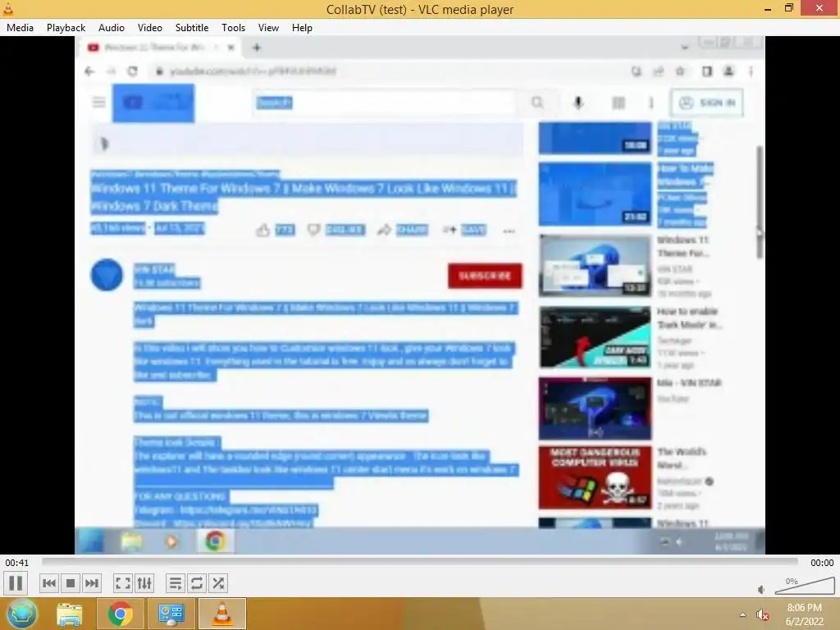This screenshot has width=840, height=630.
Task: Click elapsed time 00:41 label
Action: coord(17,563)
